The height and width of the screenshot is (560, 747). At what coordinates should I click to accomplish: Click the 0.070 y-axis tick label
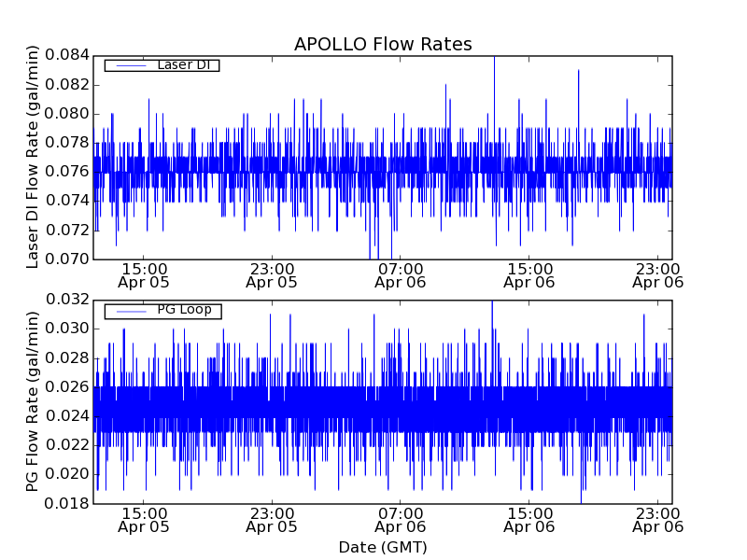(67, 259)
